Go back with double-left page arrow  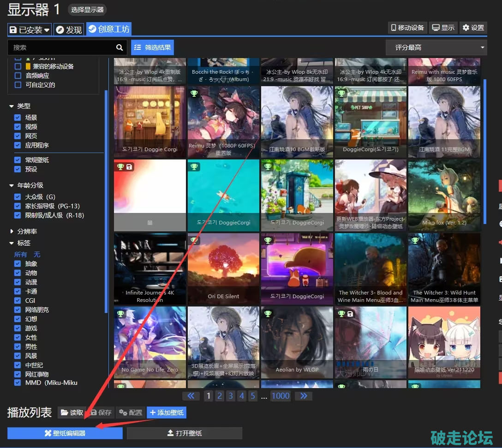(191, 396)
